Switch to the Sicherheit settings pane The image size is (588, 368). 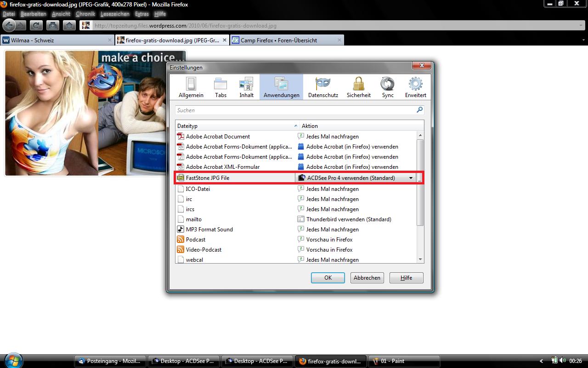pyautogui.click(x=359, y=87)
